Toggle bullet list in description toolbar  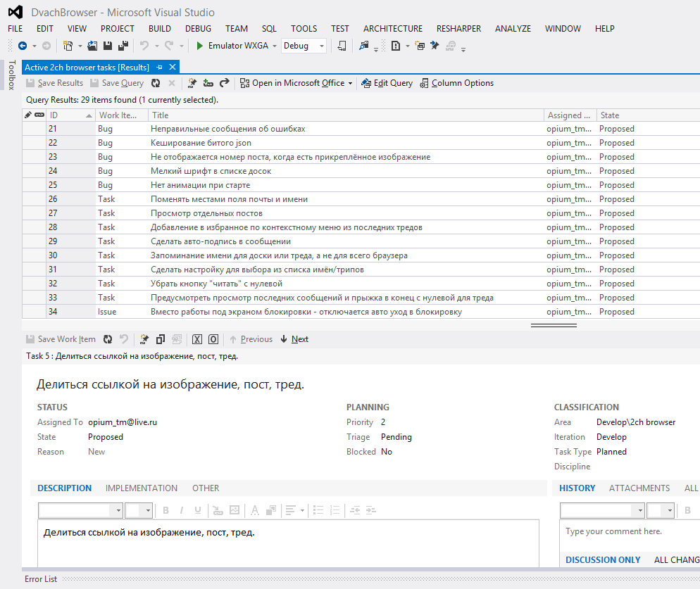point(318,510)
